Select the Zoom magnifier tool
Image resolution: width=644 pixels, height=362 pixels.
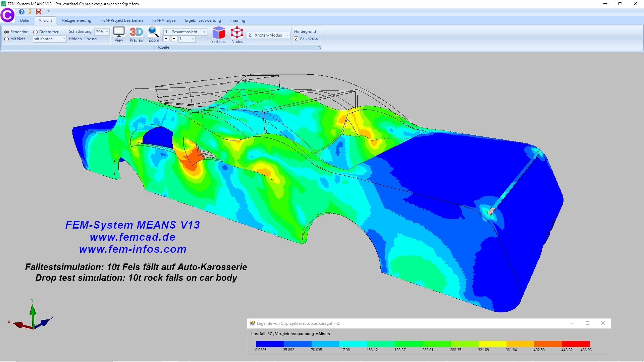pos(154,33)
